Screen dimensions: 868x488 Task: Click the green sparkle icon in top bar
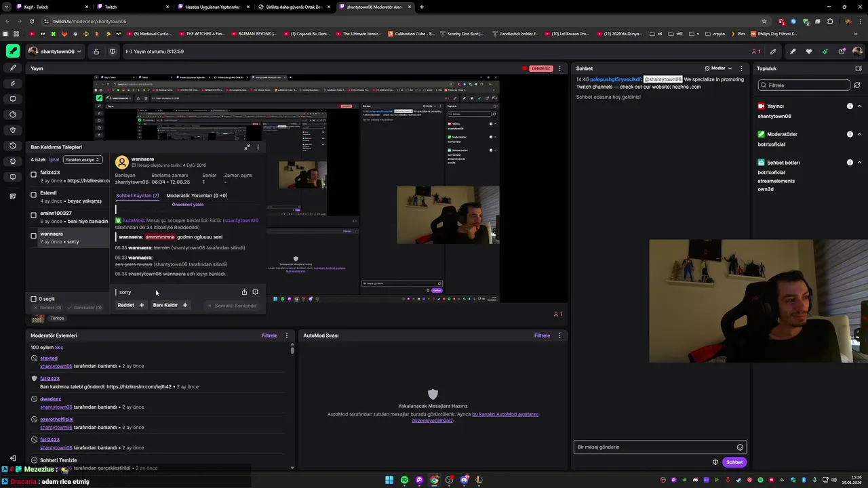point(825,52)
